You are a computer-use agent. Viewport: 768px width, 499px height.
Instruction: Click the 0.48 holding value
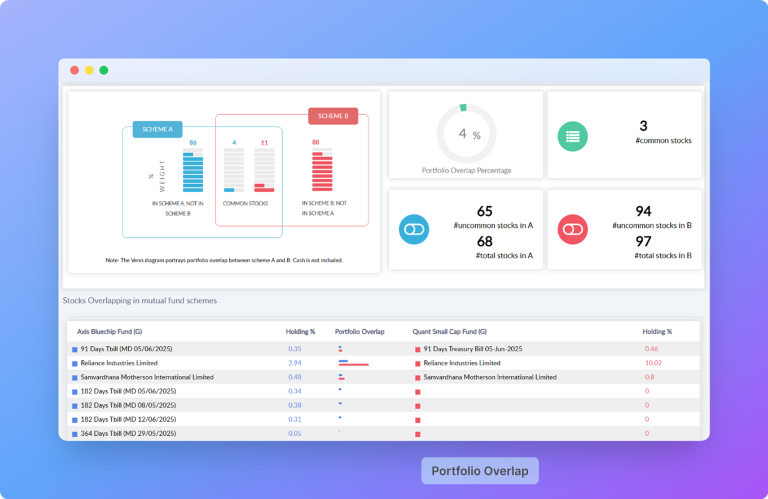click(x=295, y=377)
